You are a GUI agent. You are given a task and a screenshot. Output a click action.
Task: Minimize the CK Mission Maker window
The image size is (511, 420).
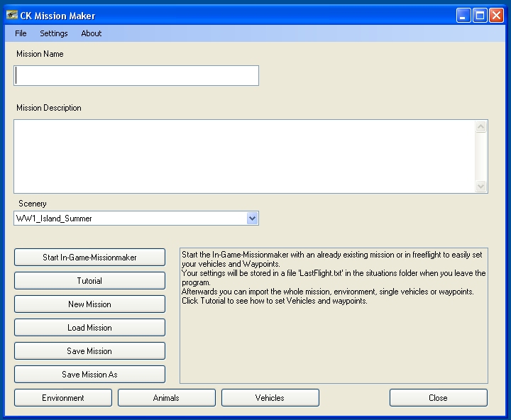click(463, 16)
